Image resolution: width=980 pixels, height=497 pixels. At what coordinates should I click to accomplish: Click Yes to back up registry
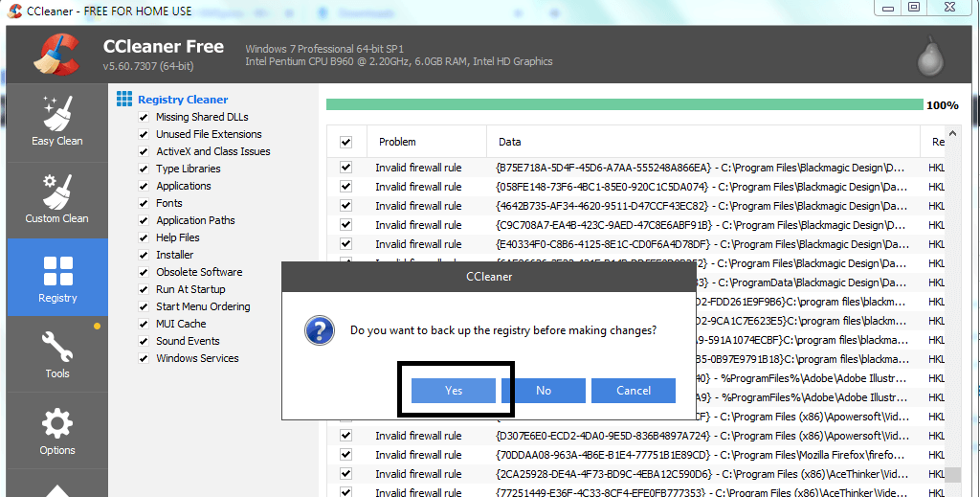[453, 390]
